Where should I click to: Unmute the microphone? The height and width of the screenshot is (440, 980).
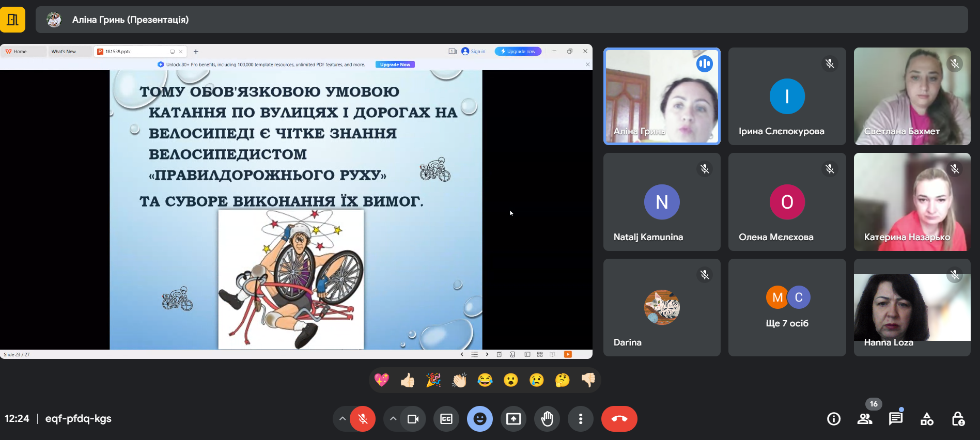(x=363, y=419)
